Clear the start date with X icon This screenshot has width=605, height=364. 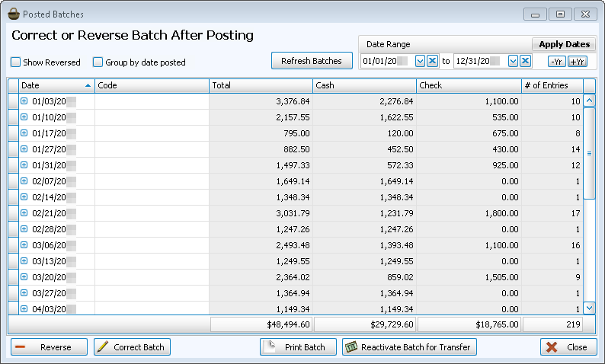pyautogui.click(x=432, y=61)
